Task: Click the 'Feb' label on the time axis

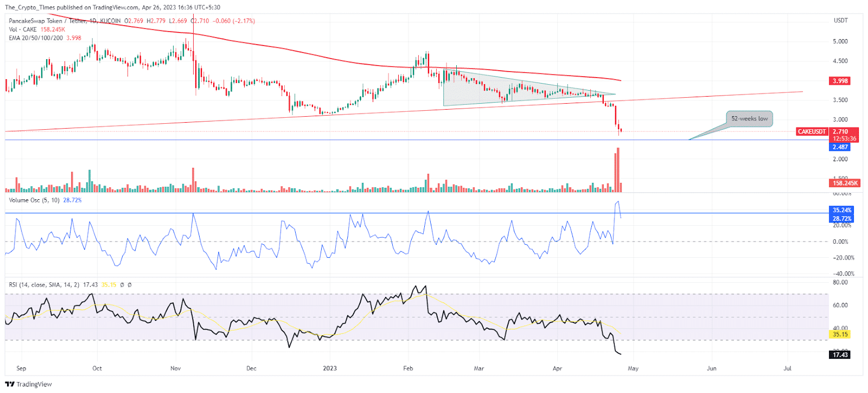Action: coord(408,368)
